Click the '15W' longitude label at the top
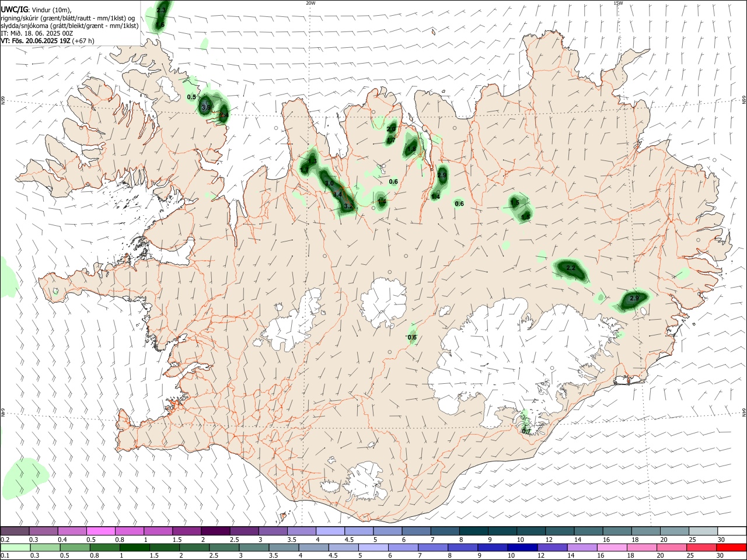The image size is (747, 560). pyautogui.click(x=618, y=3)
